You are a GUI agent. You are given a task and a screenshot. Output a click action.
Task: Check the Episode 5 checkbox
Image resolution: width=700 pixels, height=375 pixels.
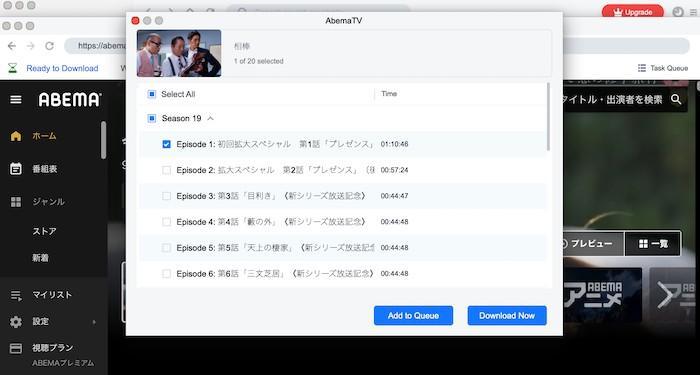[167, 248]
